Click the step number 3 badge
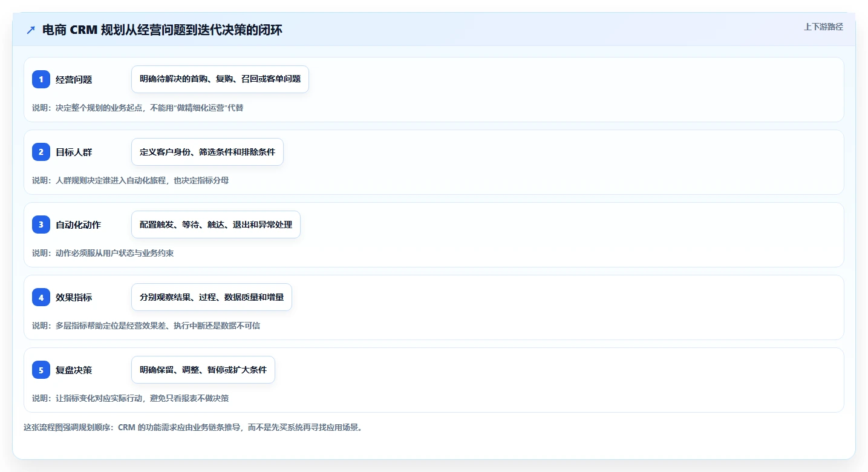The height and width of the screenshot is (472, 868). [x=41, y=225]
